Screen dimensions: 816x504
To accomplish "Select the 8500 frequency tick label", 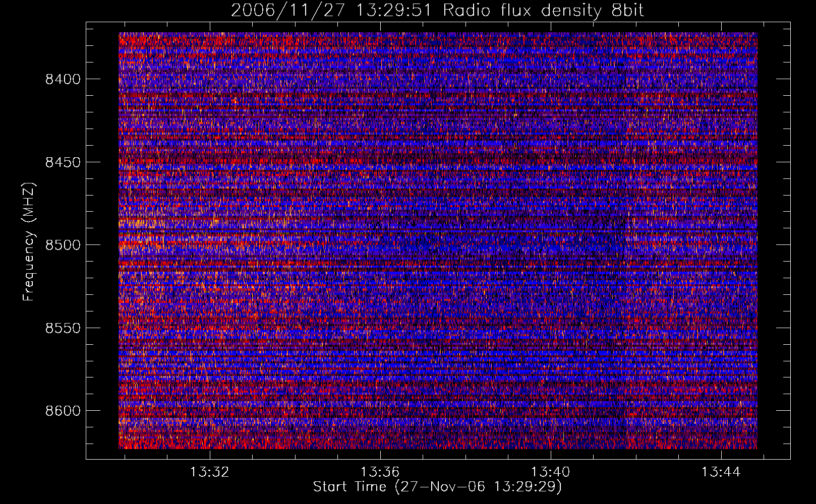I will [63, 245].
